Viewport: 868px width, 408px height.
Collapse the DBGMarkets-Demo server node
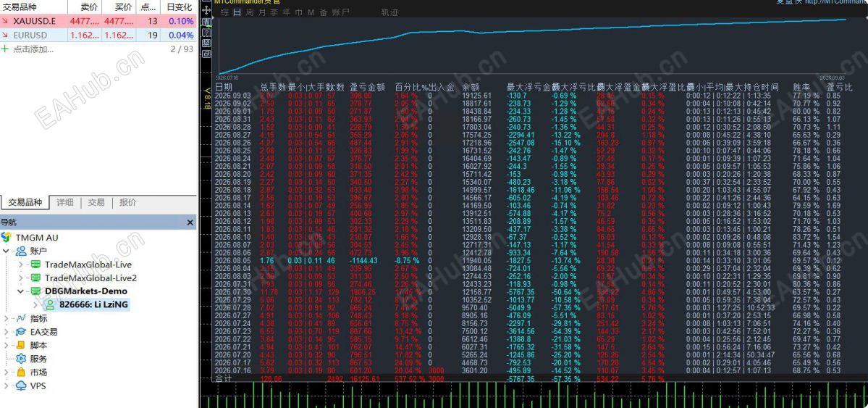click(x=20, y=291)
